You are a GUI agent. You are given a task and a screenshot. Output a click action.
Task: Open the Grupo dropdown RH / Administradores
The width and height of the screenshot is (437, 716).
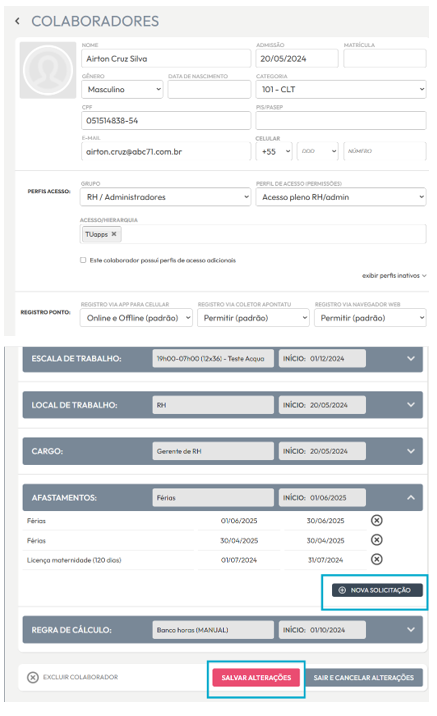pos(166,197)
